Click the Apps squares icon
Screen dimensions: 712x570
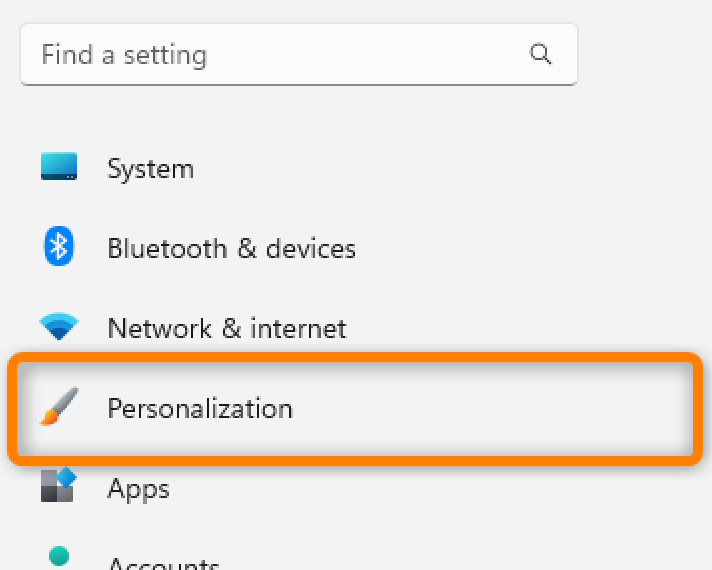59,486
